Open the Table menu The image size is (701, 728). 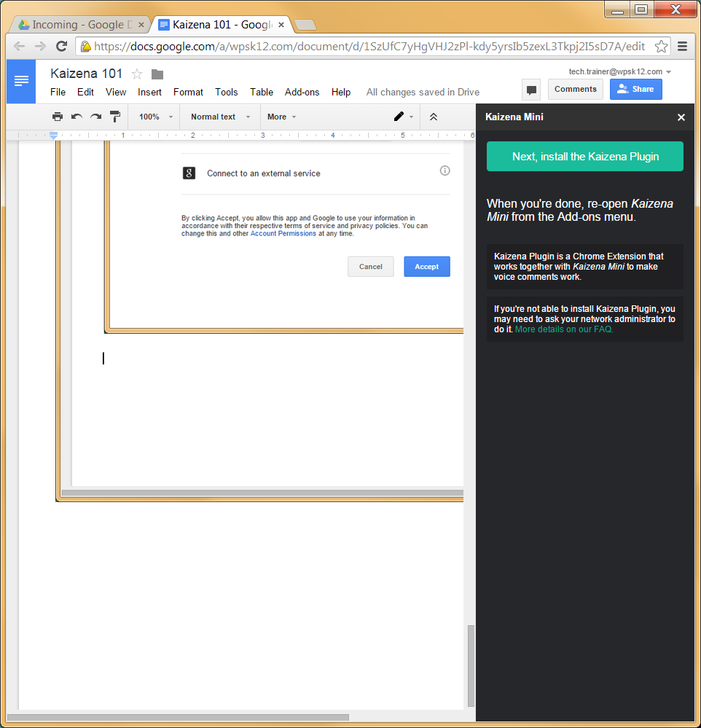click(x=262, y=92)
